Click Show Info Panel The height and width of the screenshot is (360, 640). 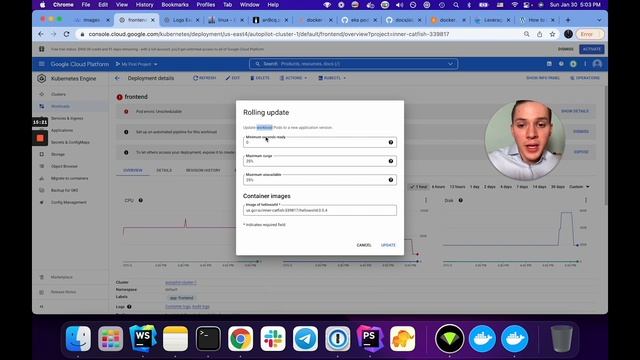click(x=542, y=78)
